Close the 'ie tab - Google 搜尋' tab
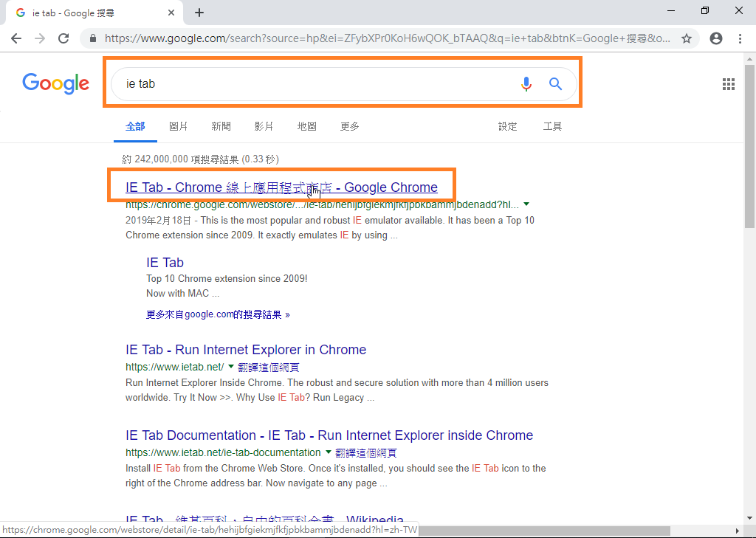The width and height of the screenshot is (756, 538). [171, 13]
